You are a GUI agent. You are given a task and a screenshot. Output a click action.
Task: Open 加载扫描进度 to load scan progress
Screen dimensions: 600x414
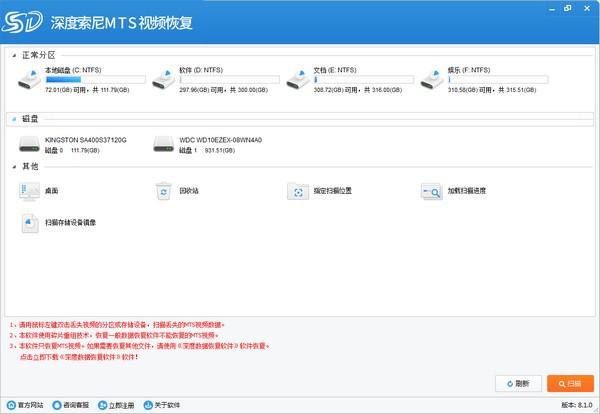tap(432, 190)
